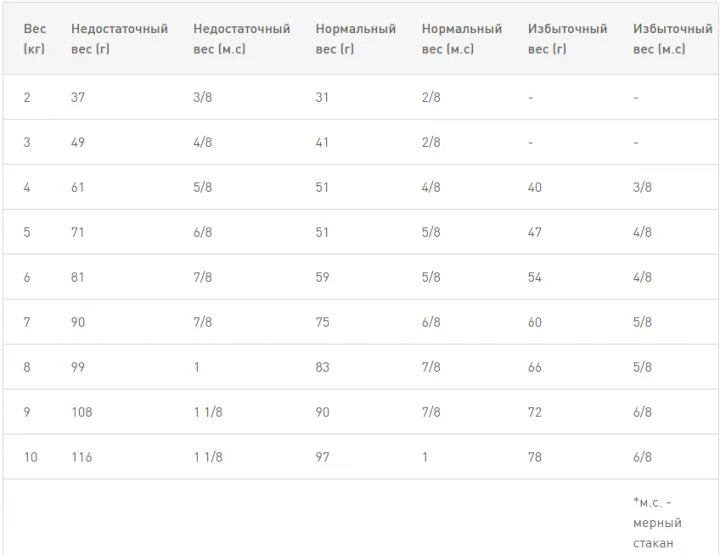Viewport: 720px width, 555px height.
Task: Select the cell showing 49 grams
Action: click(x=78, y=143)
